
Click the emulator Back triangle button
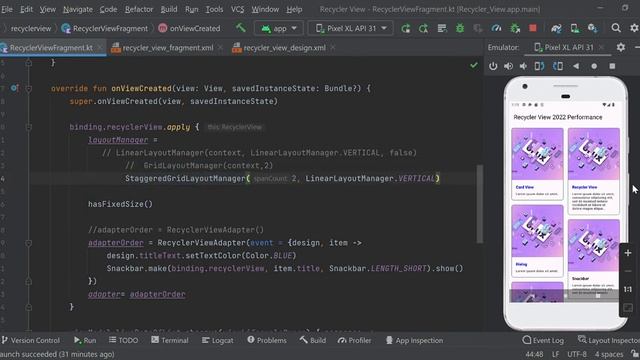point(576,66)
